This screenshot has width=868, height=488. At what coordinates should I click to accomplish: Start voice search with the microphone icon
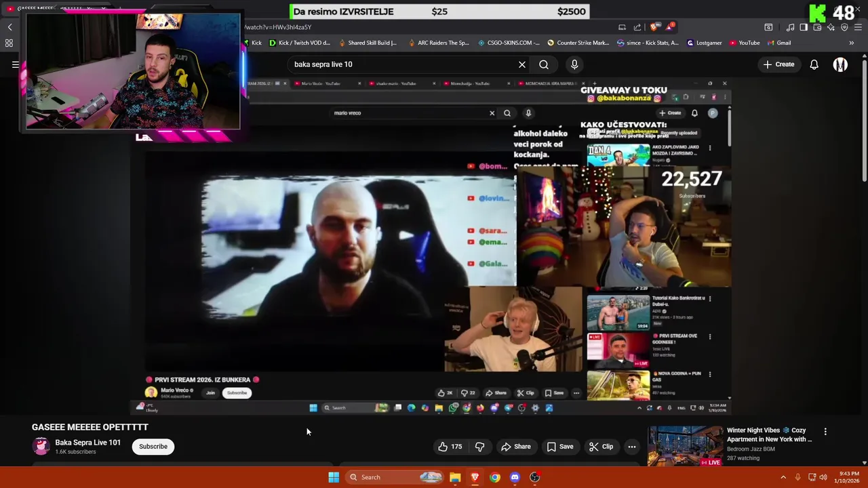574,64
